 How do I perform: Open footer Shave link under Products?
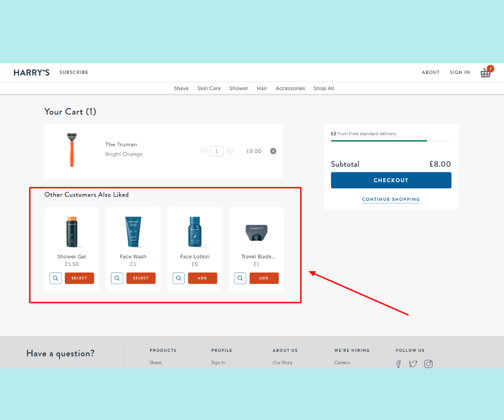pos(155,363)
